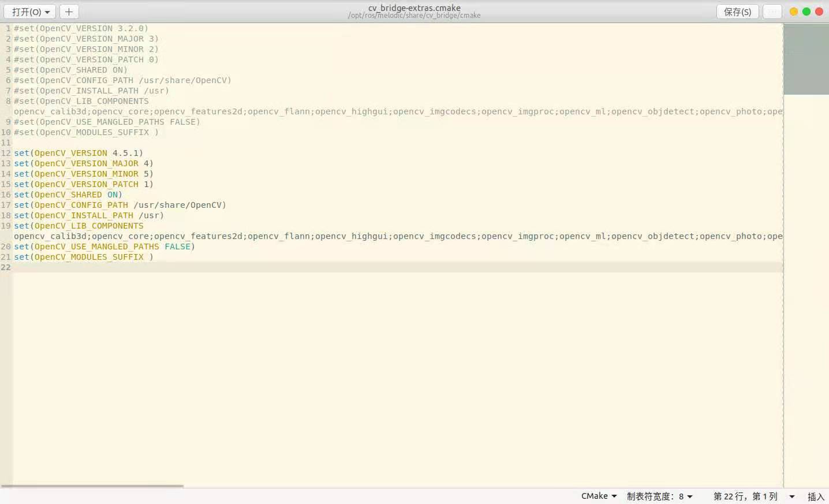Click line number 12 in the gutter
This screenshot has width=829, height=504.
6,153
